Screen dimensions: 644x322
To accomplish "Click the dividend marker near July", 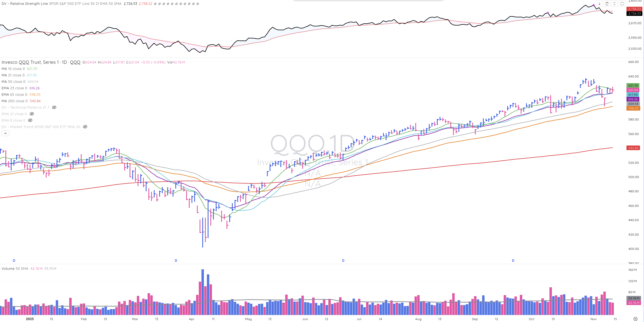I will tap(343, 260).
